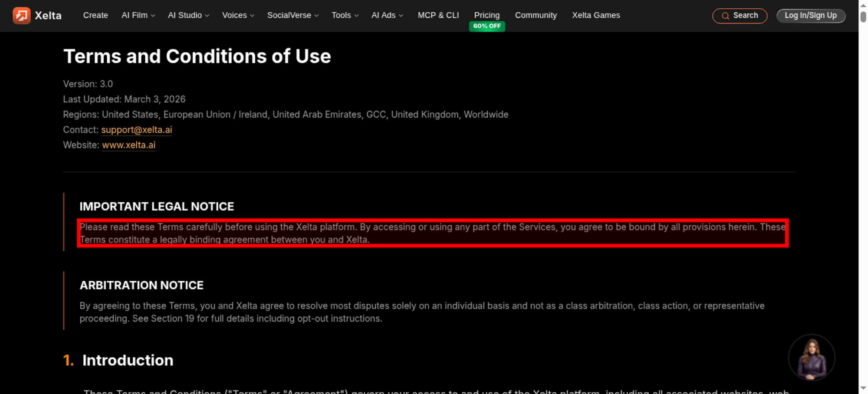Click the Last Updated: March 3, 2026 line
This screenshot has width=868, height=394.
pyautogui.click(x=124, y=99)
